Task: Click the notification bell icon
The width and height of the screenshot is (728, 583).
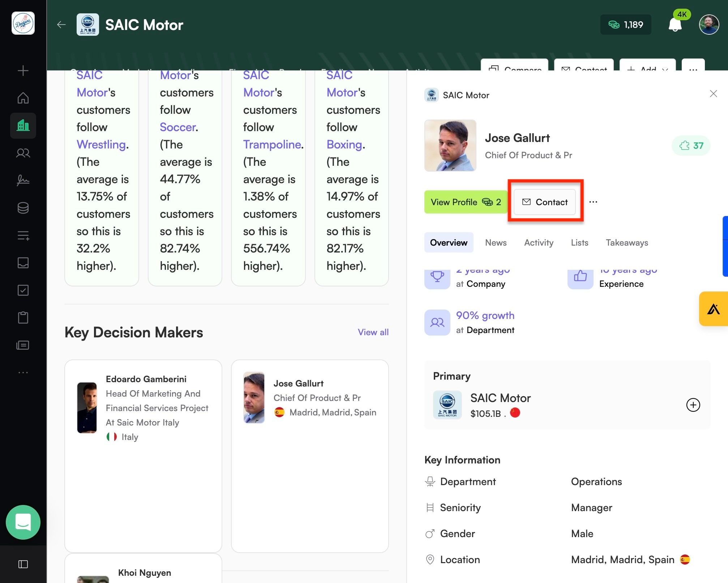Action: [x=675, y=25]
